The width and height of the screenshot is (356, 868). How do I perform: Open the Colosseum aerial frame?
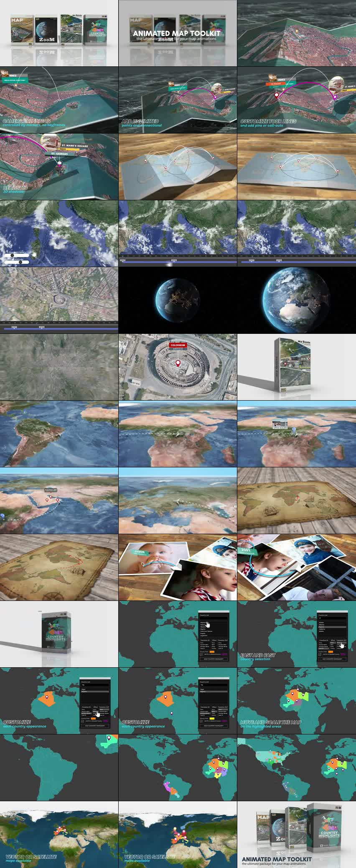coord(178,367)
